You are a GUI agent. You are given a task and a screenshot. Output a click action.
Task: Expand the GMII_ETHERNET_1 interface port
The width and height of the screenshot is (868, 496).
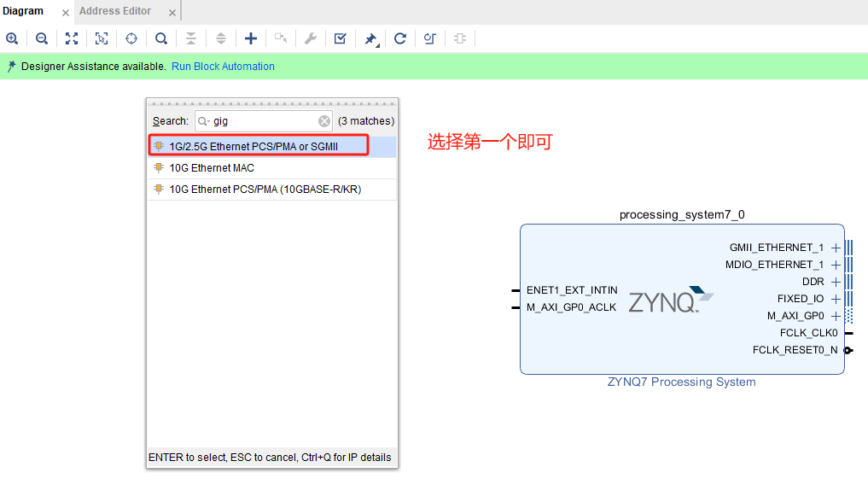tap(836, 248)
